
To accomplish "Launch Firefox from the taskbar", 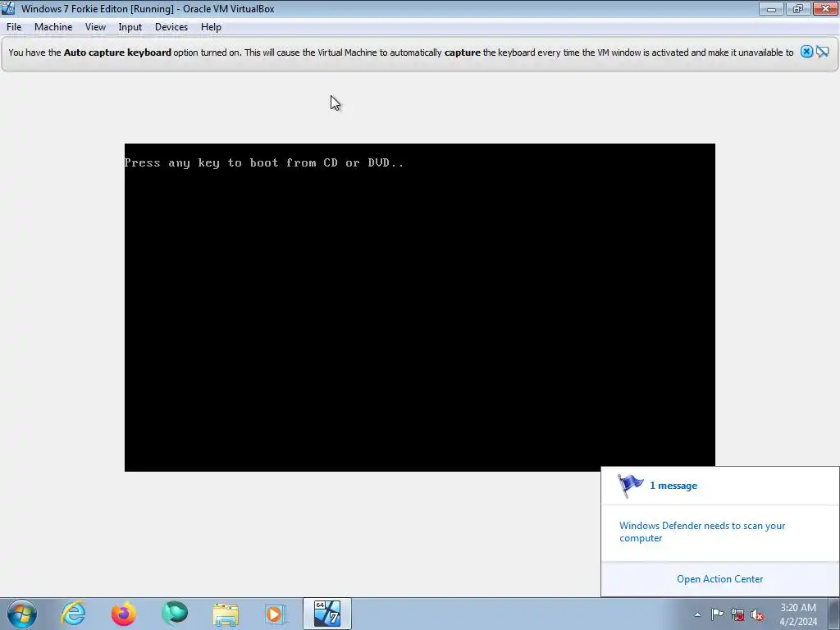I will pos(124,614).
